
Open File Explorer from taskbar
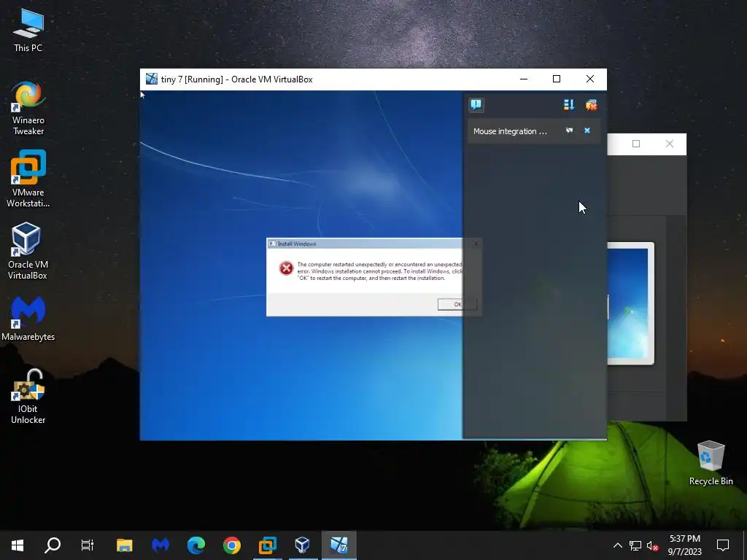pyautogui.click(x=124, y=545)
